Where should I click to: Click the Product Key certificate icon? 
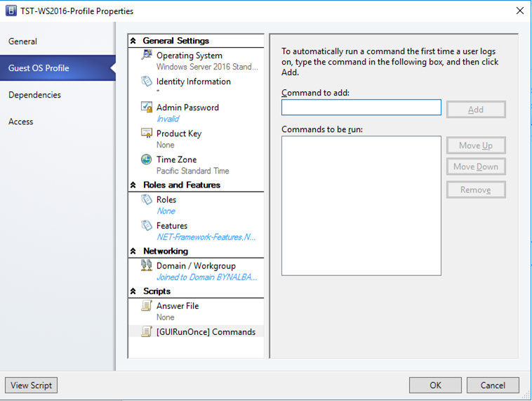[x=147, y=133]
